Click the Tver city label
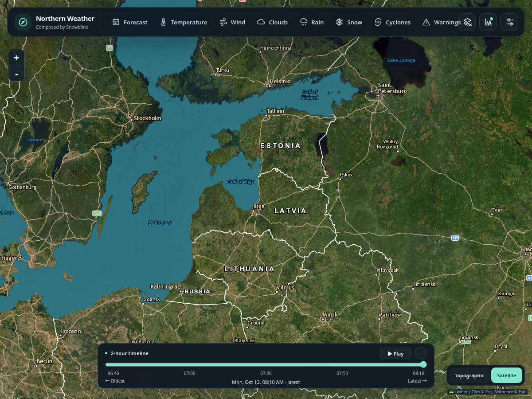 (497, 210)
